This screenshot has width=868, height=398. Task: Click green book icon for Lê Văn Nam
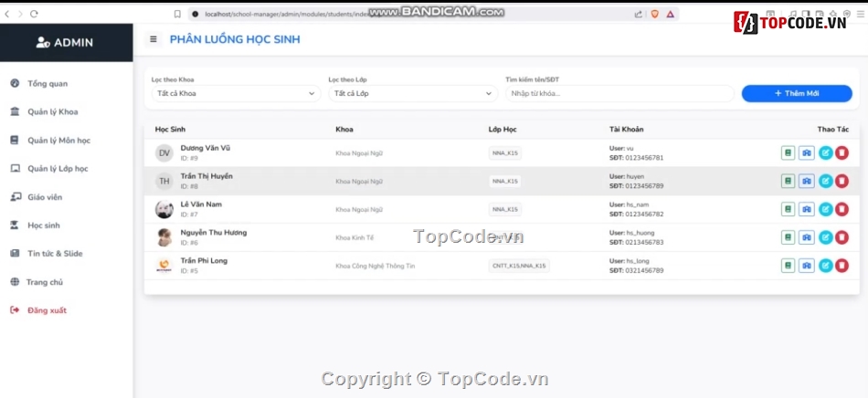coord(788,209)
